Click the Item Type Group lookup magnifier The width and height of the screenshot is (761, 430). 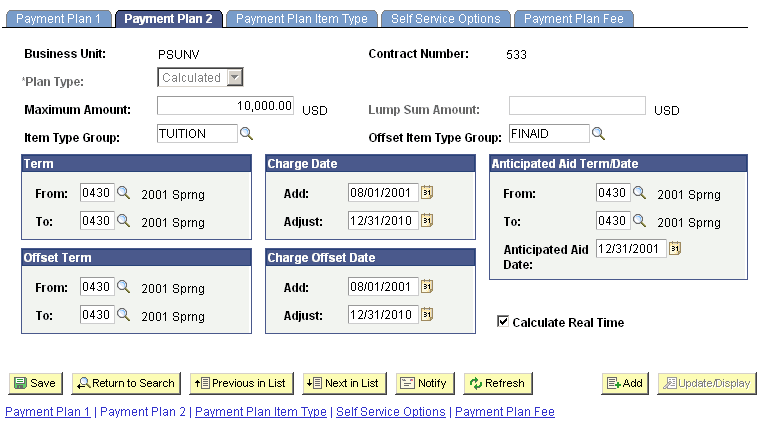click(x=246, y=133)
